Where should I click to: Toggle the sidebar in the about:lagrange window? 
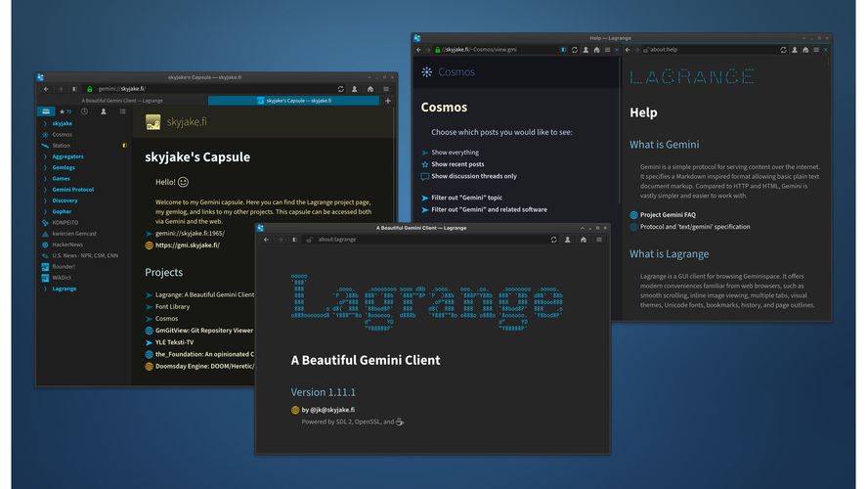tap(293, 239)
